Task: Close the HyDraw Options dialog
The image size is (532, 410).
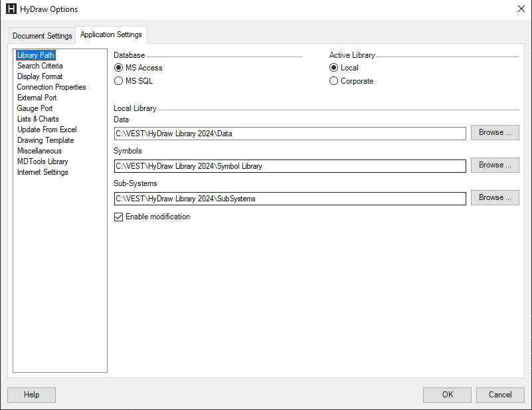Action: (521, 9)
